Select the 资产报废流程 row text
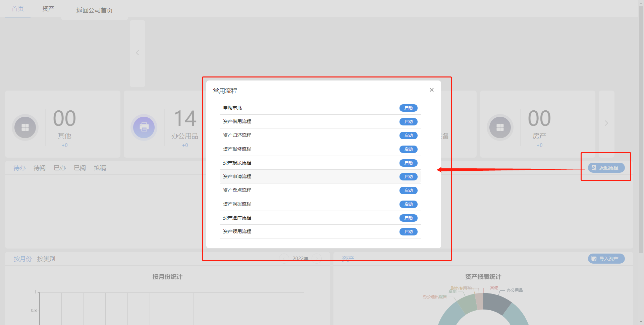Viewport: 644px width, 325px height. [237, 163]
